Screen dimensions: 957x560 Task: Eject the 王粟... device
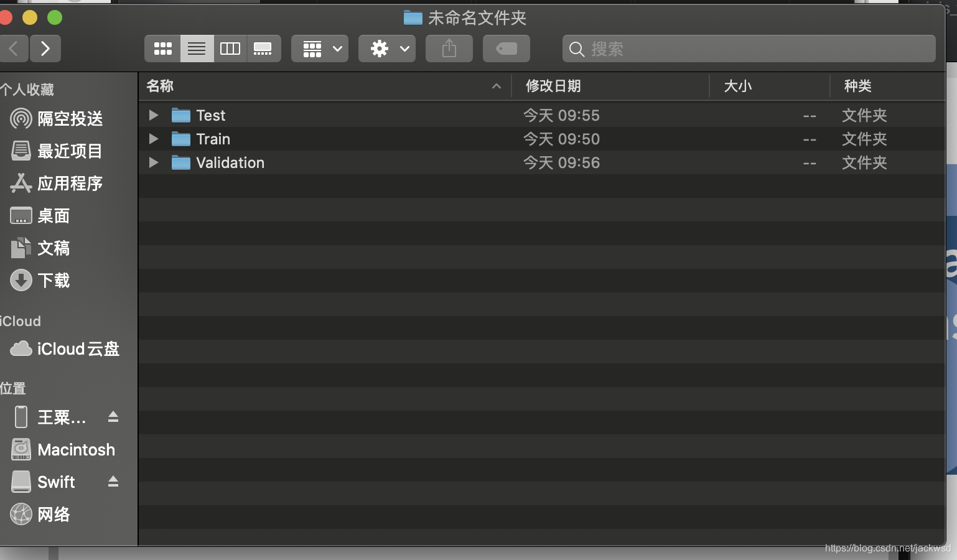113,416
